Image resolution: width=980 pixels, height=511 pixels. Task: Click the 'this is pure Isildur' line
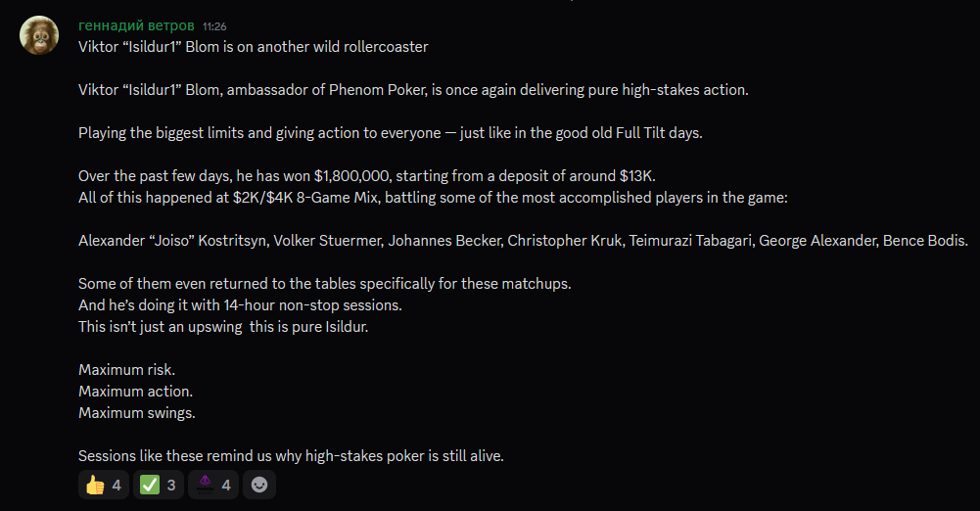pos(222,327)
